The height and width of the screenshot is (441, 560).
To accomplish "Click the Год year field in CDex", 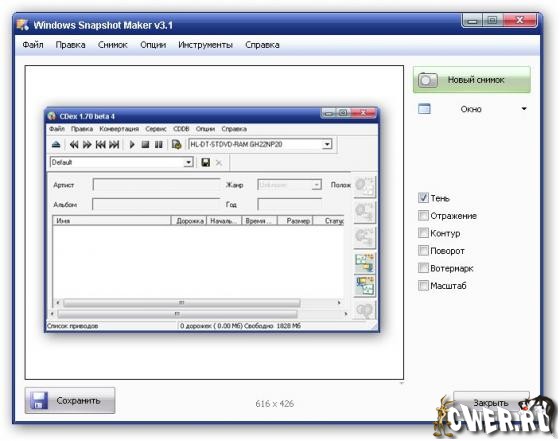I will point(289,205).
